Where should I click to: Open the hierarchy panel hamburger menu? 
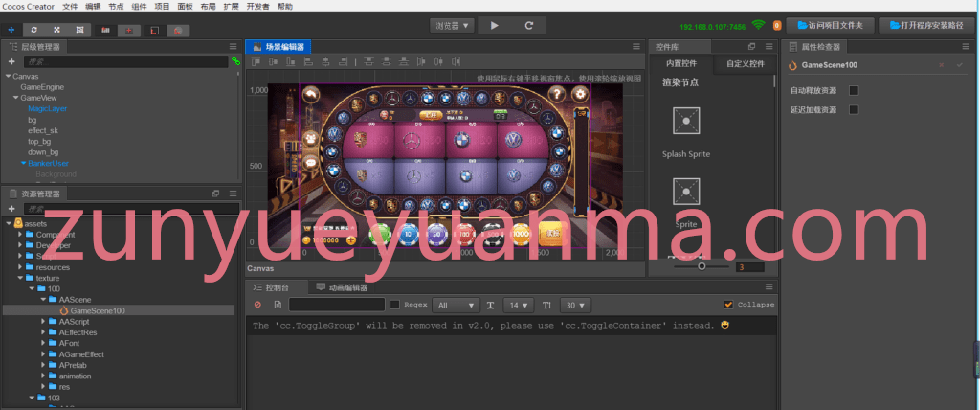point(234,46)
